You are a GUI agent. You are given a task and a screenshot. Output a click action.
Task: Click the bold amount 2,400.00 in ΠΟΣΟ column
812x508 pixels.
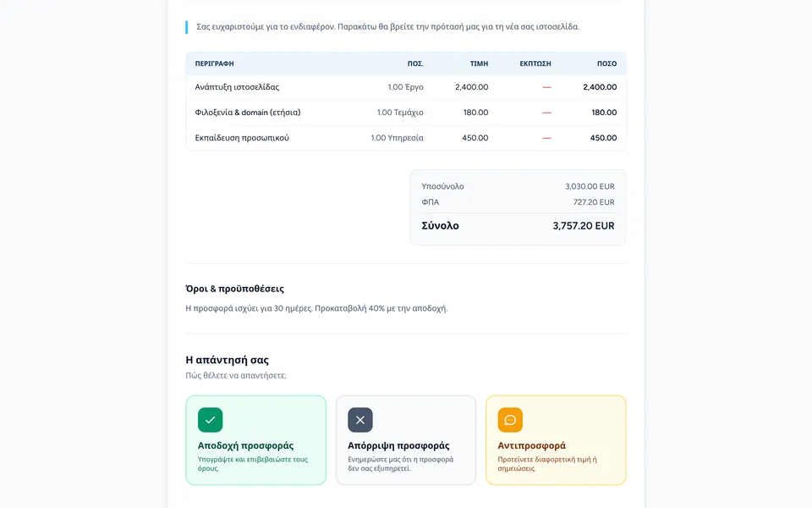tap(600, 87)
